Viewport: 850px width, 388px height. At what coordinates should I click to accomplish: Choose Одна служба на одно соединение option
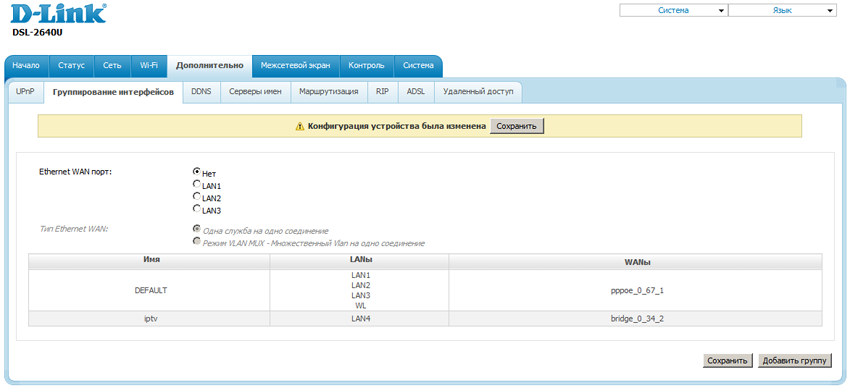[x=197, y=229]
